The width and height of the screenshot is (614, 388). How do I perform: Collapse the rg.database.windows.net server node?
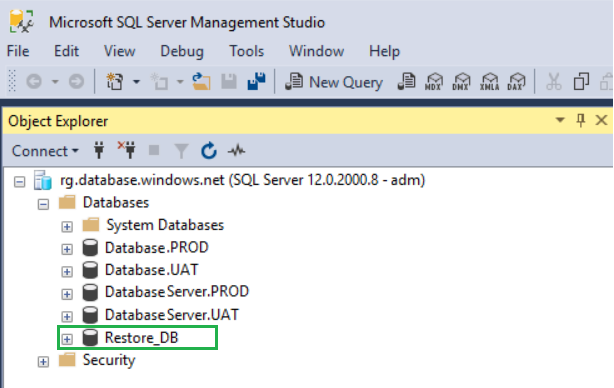(x=20, y=182)
